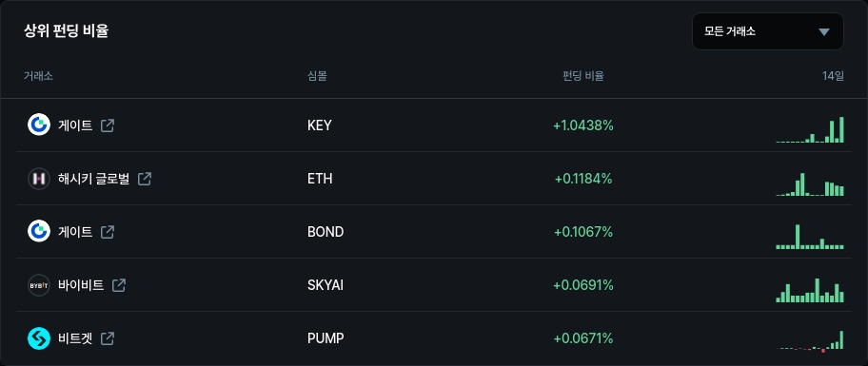The height and width of the screenshot is (366, 868).
Task: Click the 심볼 column header
Action: click(x=317, y=76)
